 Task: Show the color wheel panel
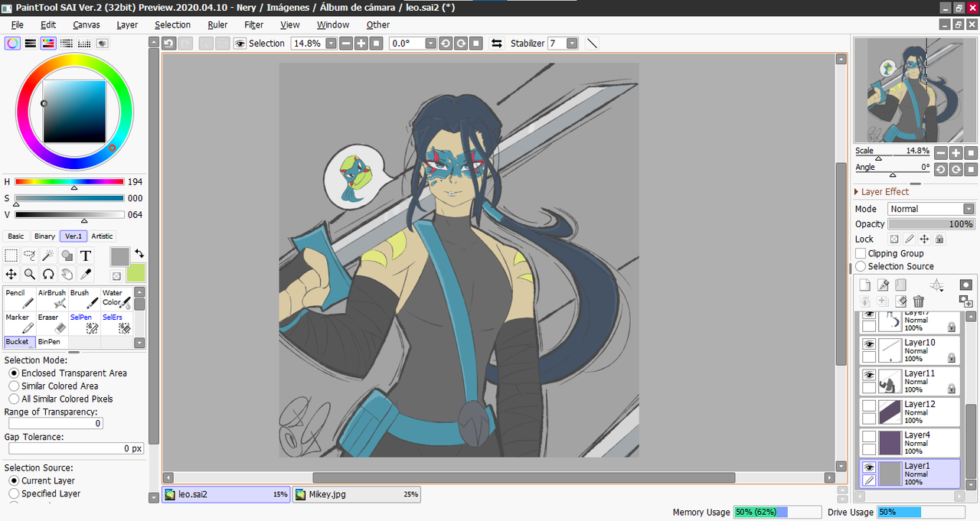click(13, 44)
